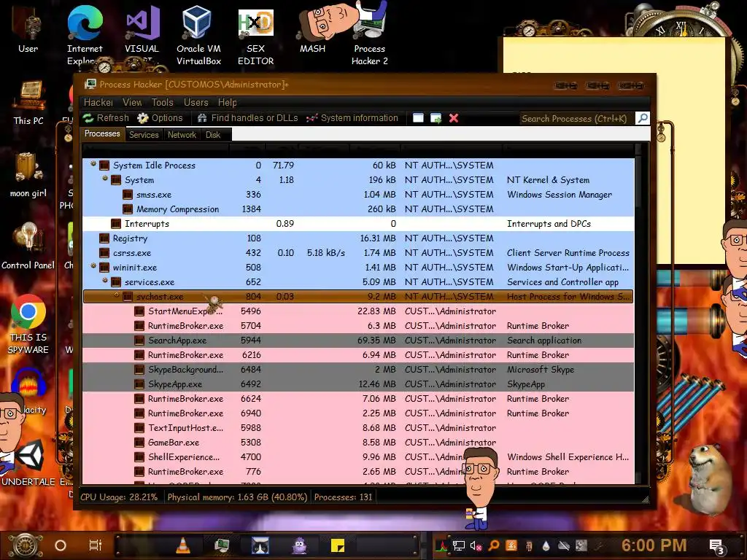Image resolution: width=747 pixels, height=560 pixels.
Task: Collapse the services.exe tree node
Action: point(105,281)
